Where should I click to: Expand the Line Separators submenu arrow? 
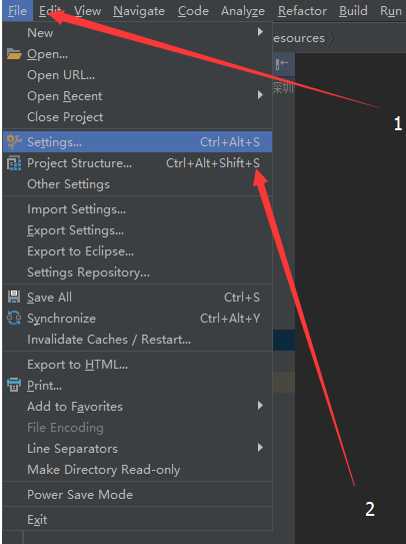[x=260, y=448]
